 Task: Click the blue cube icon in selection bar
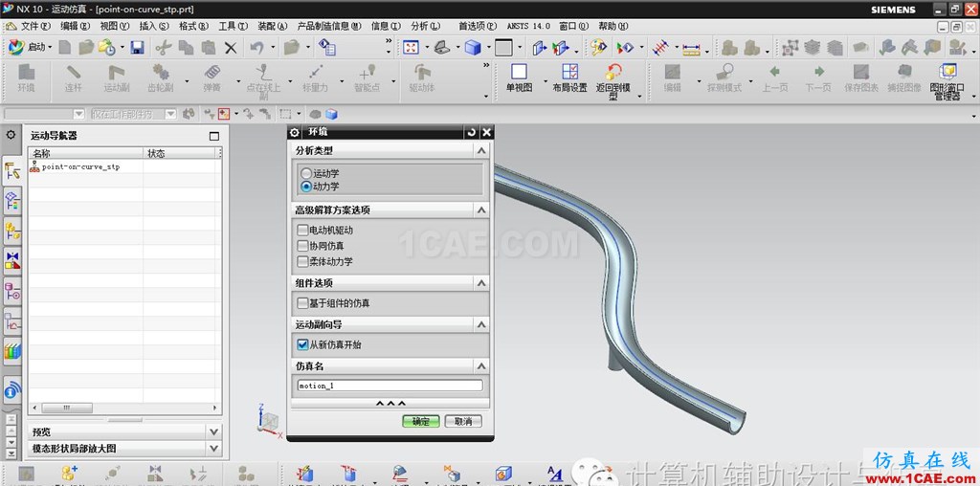pyautogui.click(x=331, y=114)
